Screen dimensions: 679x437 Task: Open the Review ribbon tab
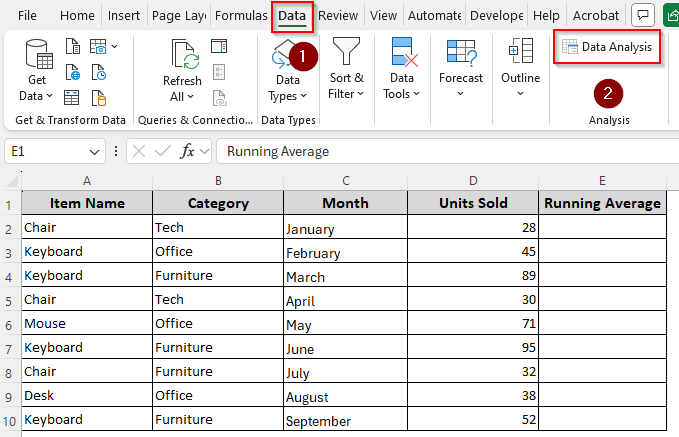click(338, 16)
